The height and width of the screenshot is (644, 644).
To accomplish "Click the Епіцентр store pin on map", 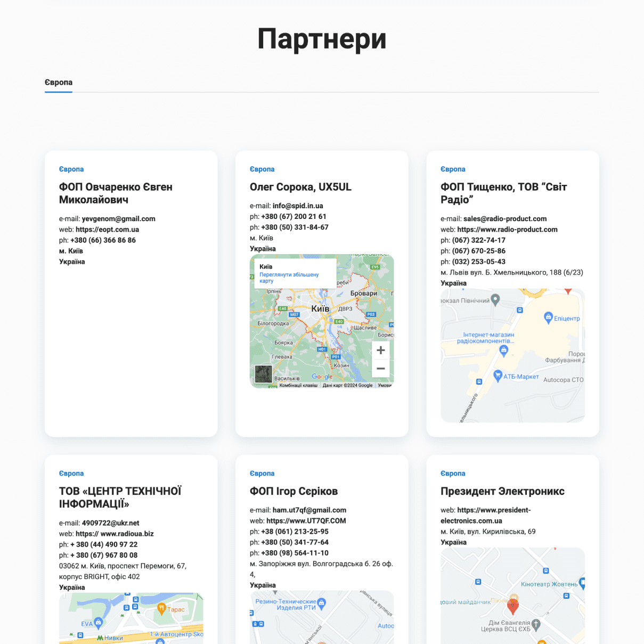I will coord(548,318).
